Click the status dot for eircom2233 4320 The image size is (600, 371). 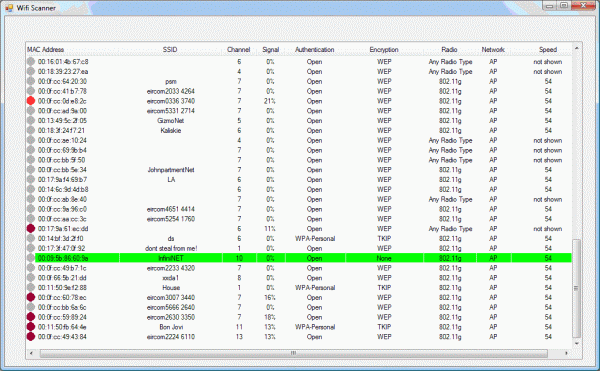31,268
